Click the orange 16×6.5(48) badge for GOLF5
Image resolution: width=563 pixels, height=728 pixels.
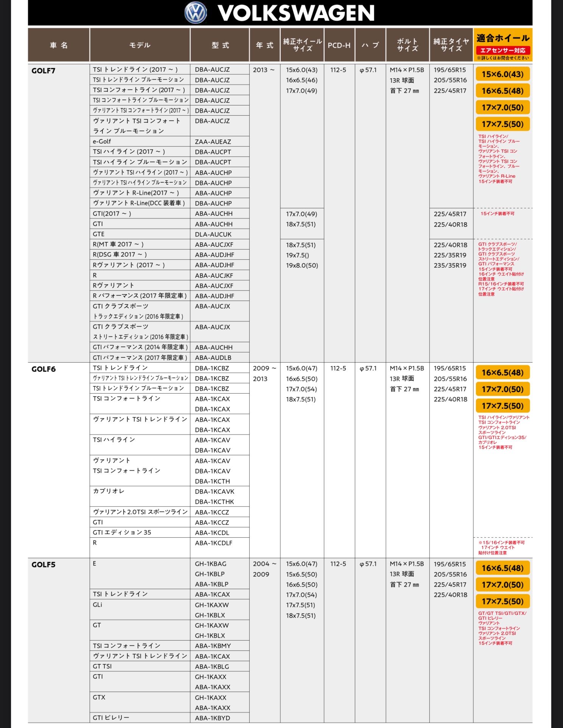pyautogui.click(x=503, y=568)
